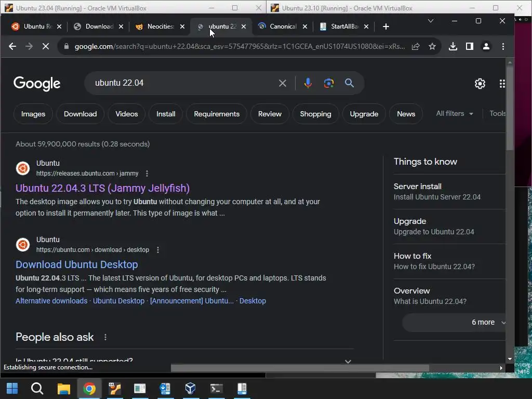This screenshot has width=532, height=399.
Task: Open the [Announcement] Ubuntu sitelink
Action: tap(192, 301)
